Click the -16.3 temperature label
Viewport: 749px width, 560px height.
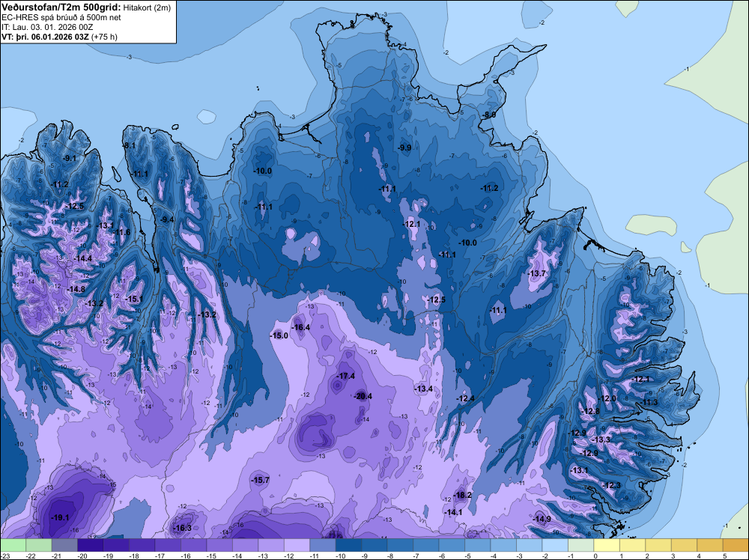(183, 528)
